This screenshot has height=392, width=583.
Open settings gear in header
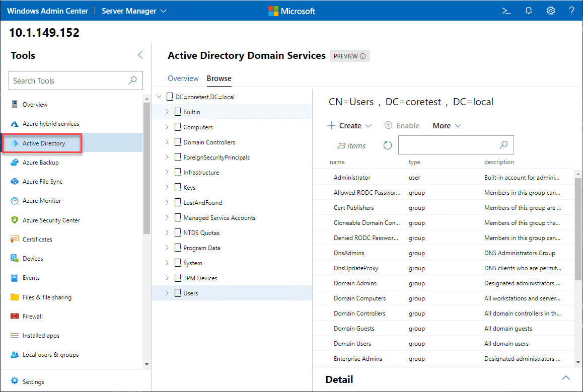(x=550, y=11)
